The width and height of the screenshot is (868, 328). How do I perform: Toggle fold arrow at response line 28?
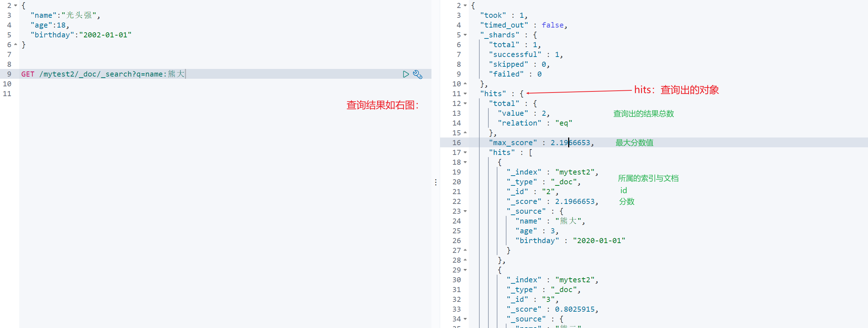pos(465,260)
